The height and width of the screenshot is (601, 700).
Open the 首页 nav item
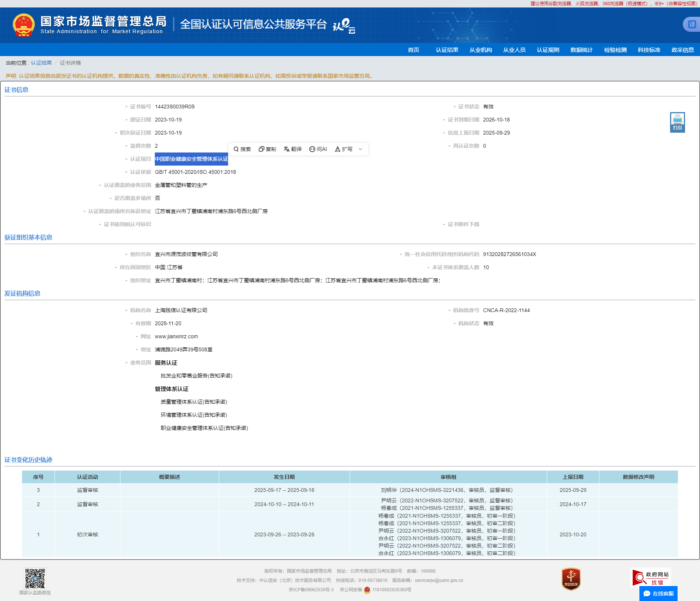(413, 50)
